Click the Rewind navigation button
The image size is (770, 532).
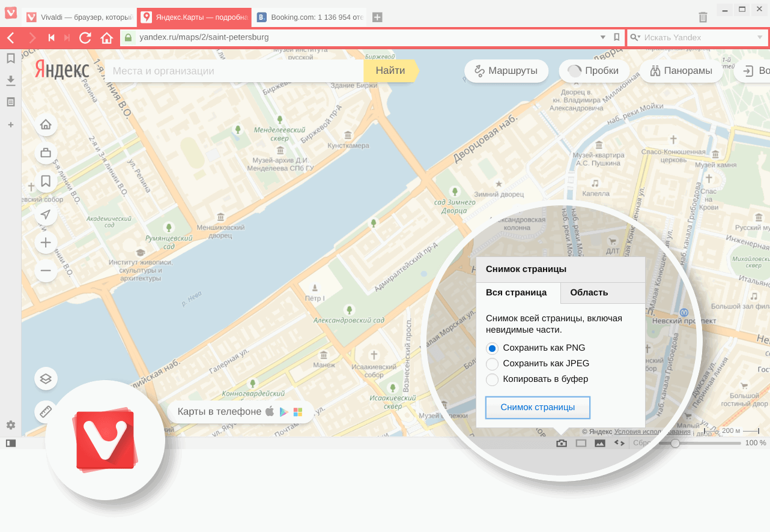(52, 38)
